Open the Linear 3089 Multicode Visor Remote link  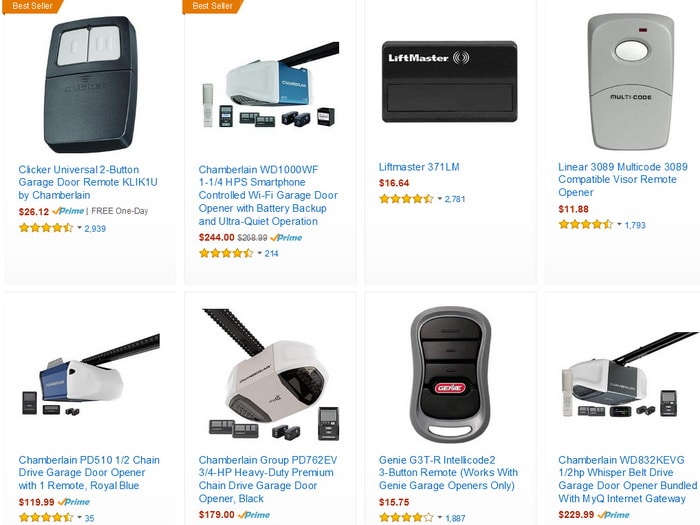point(623,179)
